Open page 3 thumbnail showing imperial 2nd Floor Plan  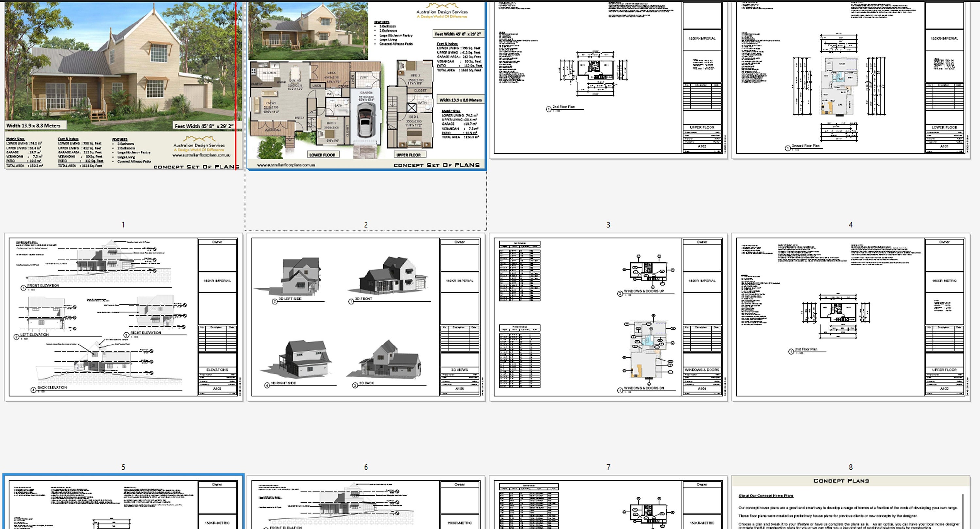[608, 80]
